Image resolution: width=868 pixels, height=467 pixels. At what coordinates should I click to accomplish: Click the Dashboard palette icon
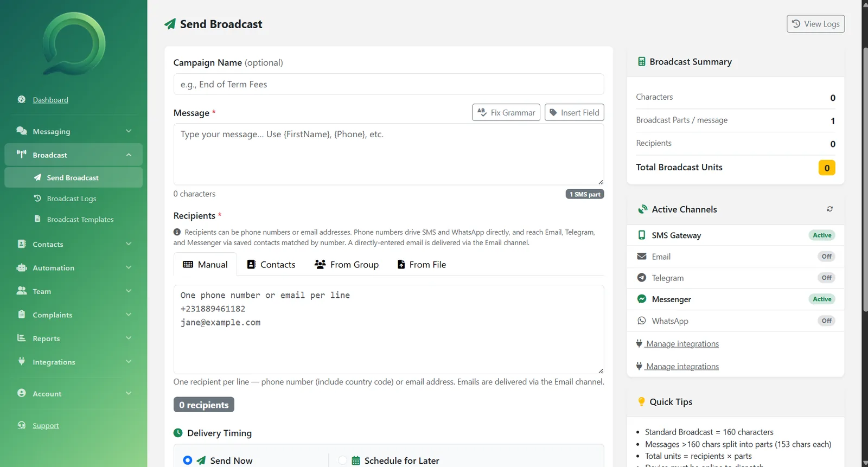[22, 99]
